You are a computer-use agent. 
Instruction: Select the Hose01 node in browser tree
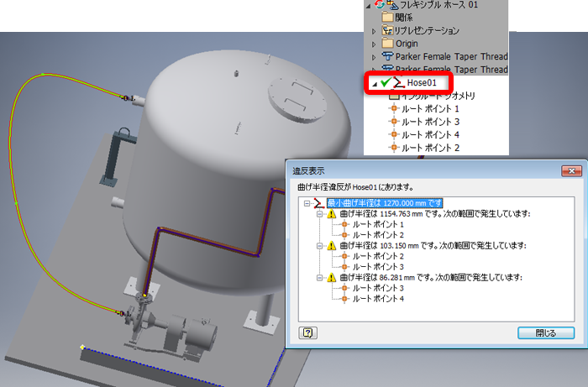(422, 82)
